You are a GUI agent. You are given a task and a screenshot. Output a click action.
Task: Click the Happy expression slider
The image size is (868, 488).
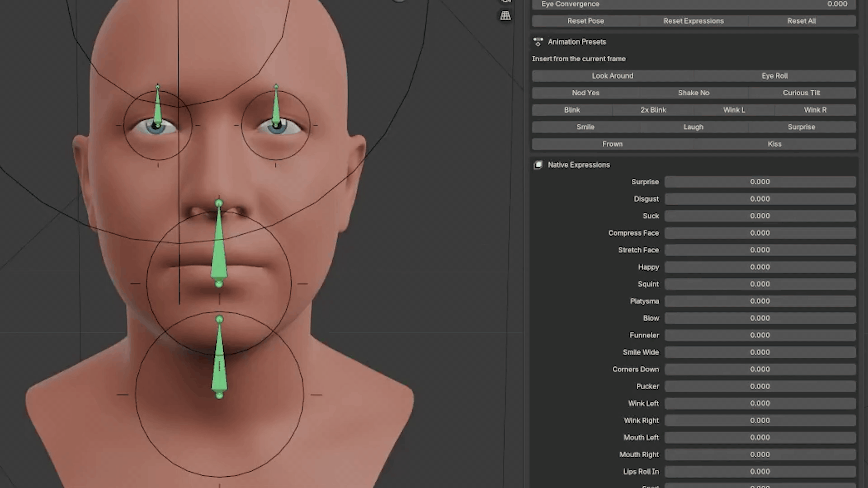tap(760, 267)
